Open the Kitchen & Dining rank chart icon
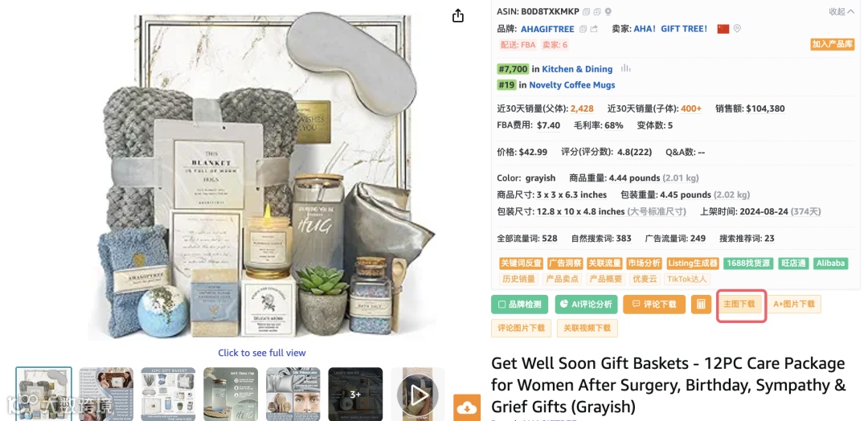 625,68
